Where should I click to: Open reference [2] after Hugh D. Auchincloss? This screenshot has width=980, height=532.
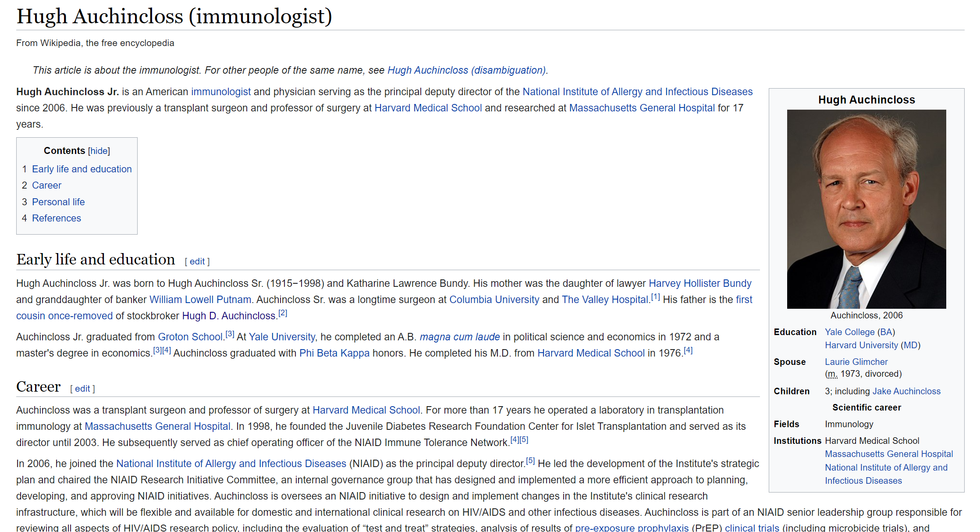(x=283, y=313)
